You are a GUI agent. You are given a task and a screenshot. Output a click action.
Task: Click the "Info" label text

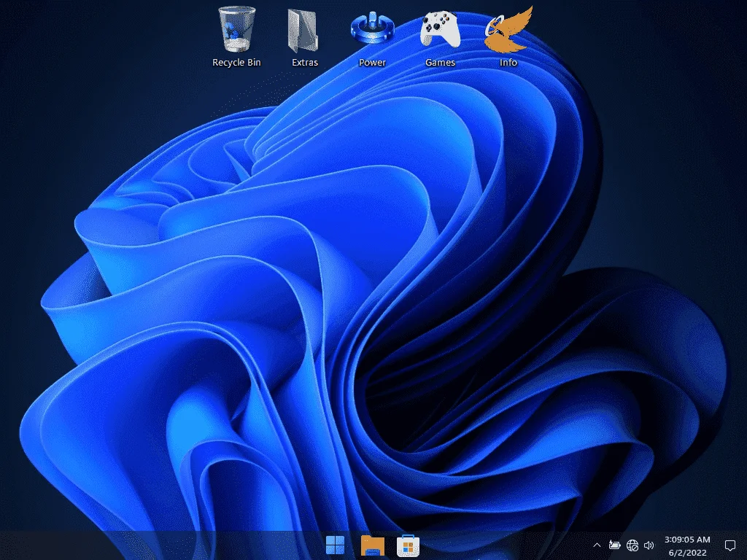coord(508,63)
